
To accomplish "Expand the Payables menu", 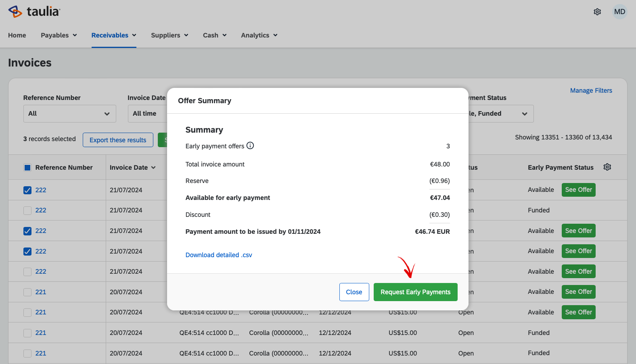I will pos(59,35).
